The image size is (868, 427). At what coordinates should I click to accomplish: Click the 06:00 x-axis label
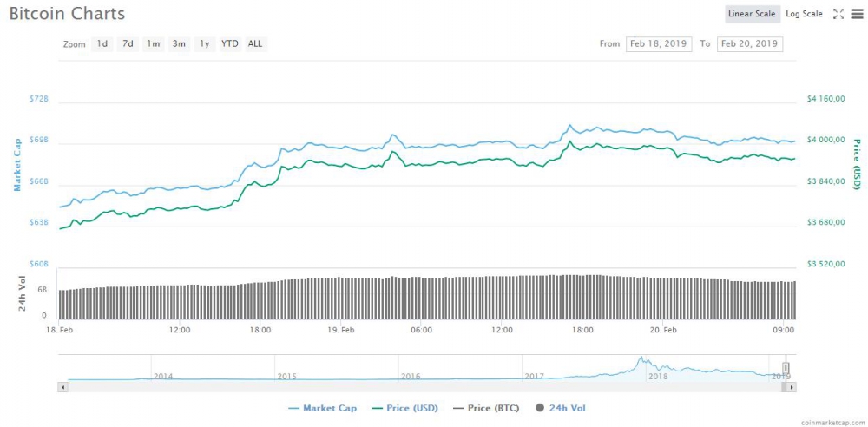click(x=421, y=330)
